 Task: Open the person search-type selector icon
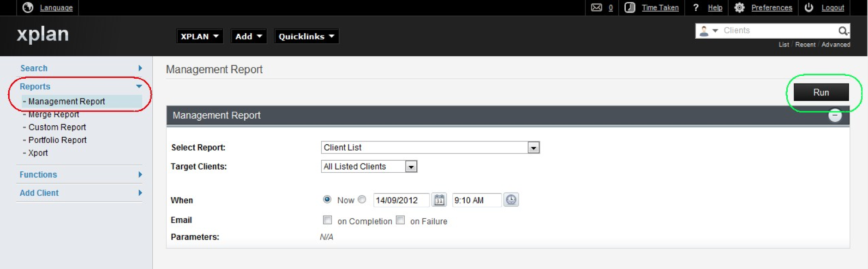click(708, 31)
